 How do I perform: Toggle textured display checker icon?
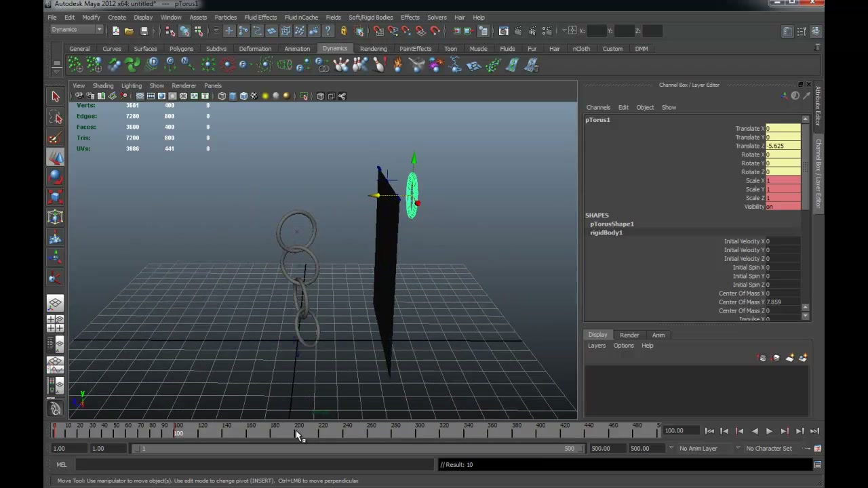click(x=254, y=96)
